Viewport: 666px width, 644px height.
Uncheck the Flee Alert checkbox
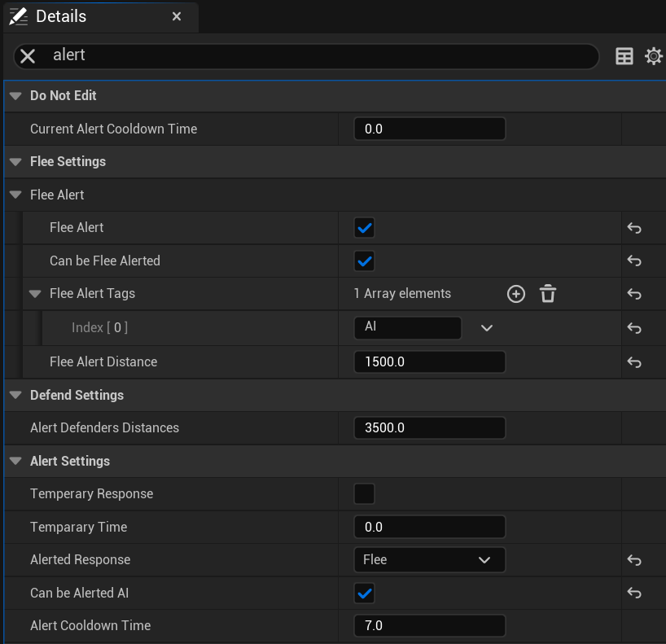365,228
